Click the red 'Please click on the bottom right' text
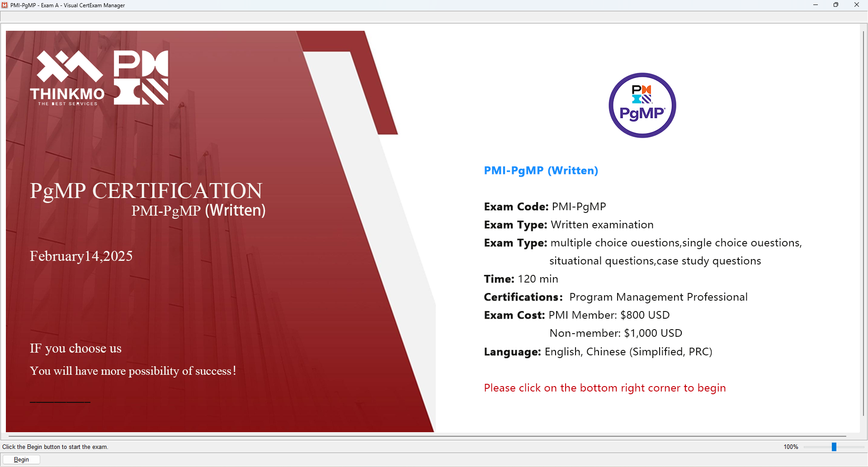868x467 pixels. pyautogui.click(x=605, y=388)
